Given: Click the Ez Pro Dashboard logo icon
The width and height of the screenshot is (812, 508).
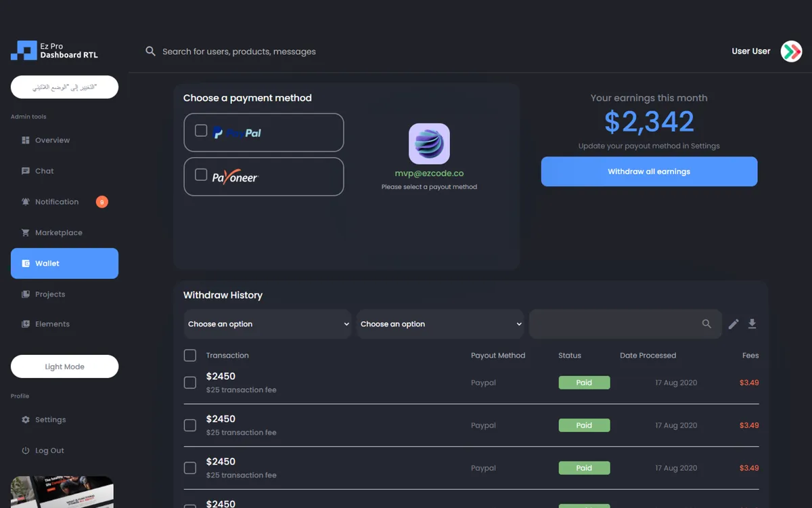Looking at the screenshot, I should [x=24, y=51].
